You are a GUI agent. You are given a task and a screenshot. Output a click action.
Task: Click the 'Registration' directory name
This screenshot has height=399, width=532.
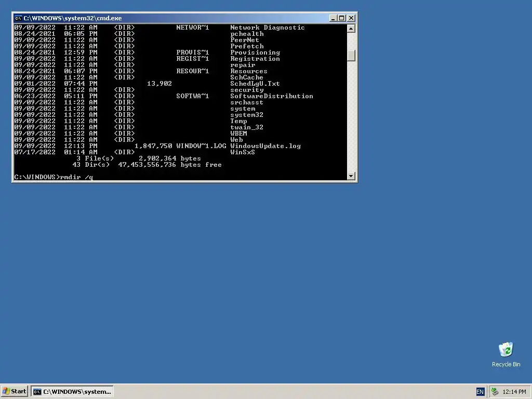255,59
